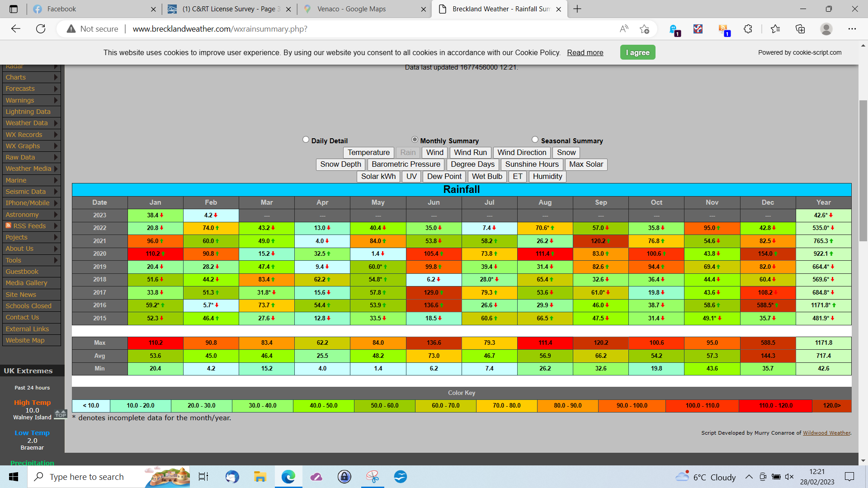Screen dimensions: 868x488
Task: Click the Barometric Pressure button
Action: pos(406,164)
